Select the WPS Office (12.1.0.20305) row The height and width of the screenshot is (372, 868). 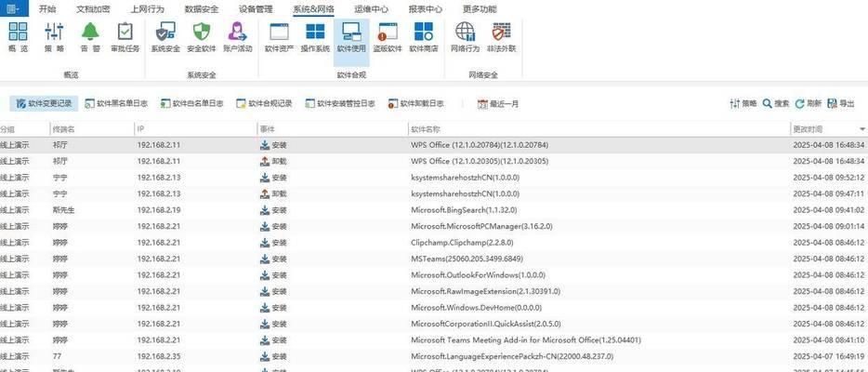(x=434, y=161)
